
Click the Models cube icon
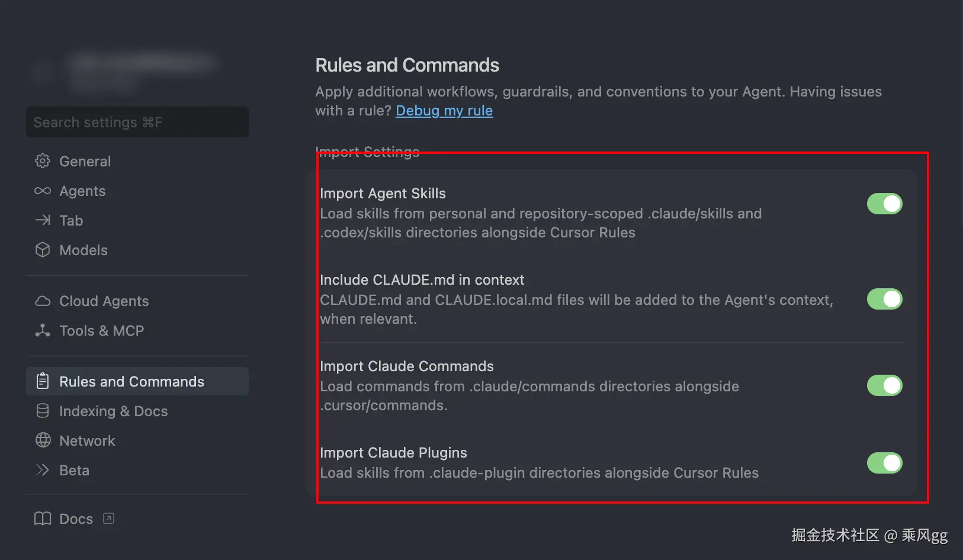43,250
